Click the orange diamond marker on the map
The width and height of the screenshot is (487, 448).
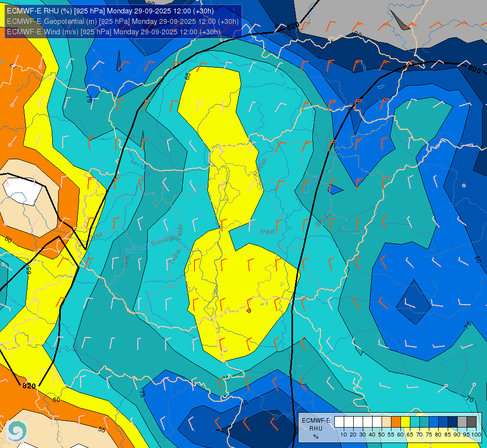pyautogui.click(x=249, y=311)
